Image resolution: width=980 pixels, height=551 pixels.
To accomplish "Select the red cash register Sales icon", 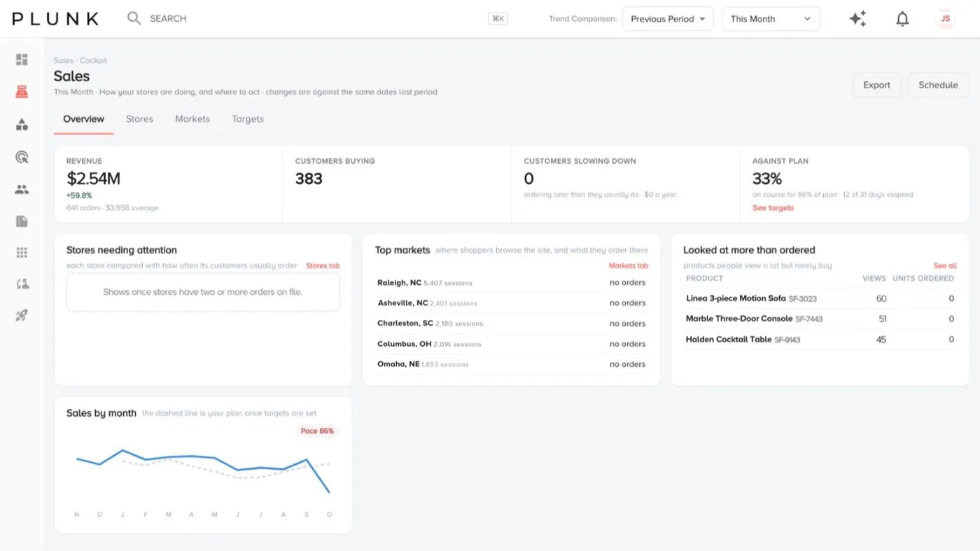I will (22, 92).
